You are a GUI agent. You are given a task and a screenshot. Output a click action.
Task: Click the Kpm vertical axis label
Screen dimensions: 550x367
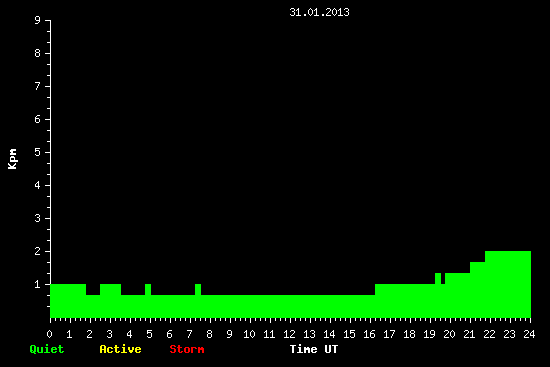[13, 159]
